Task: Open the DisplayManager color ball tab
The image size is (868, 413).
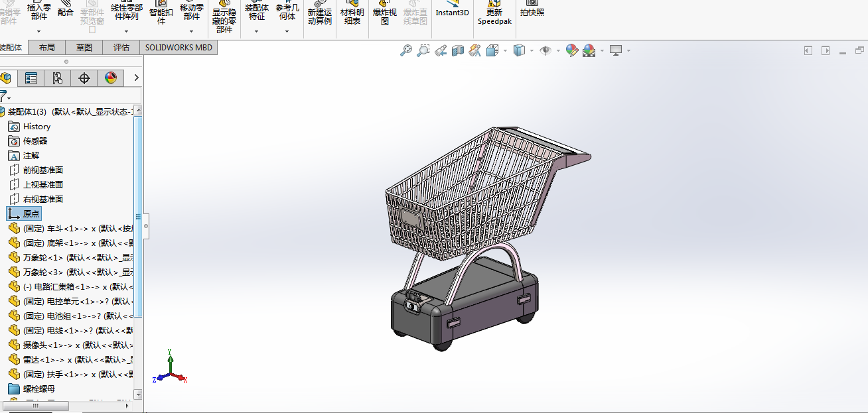Action: tap(111, 78)
